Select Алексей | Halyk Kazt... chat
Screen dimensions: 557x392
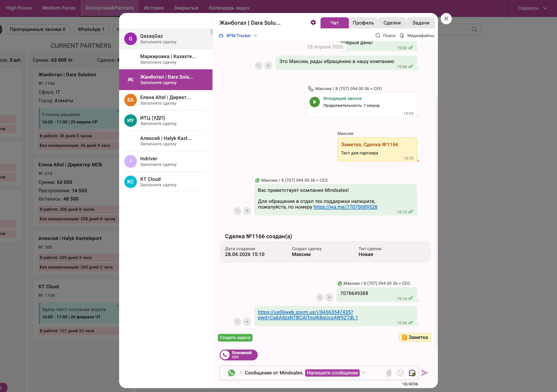point(165,141)
